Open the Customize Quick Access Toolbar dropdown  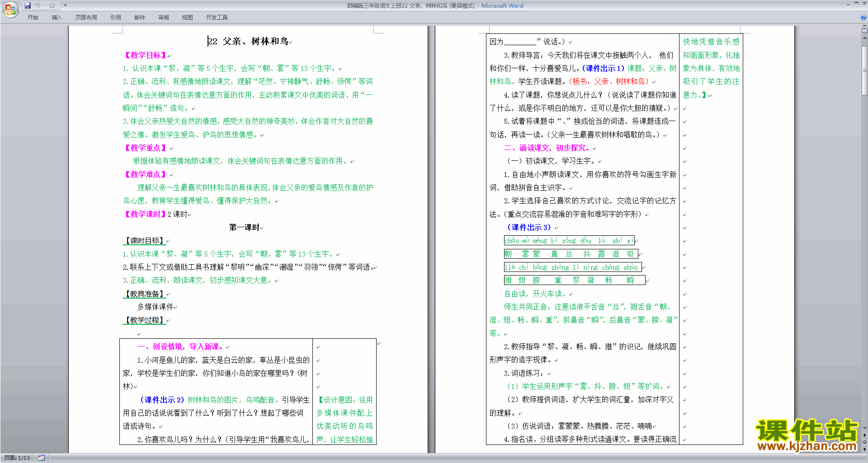click(x=66, y=5)
